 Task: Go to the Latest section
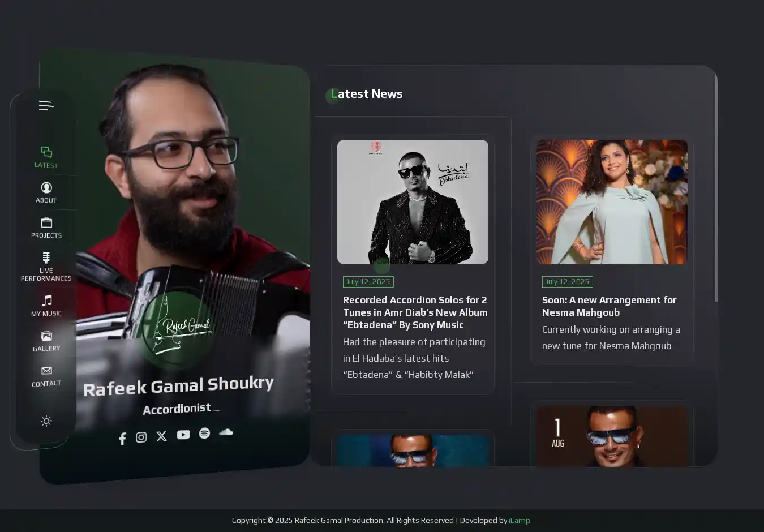(x=46, y=157)
